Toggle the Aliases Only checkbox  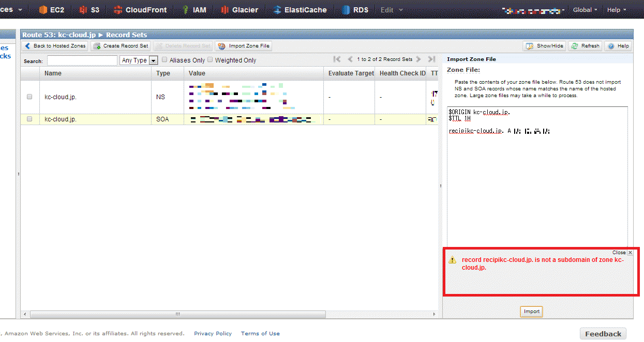[x=164, y=59]
